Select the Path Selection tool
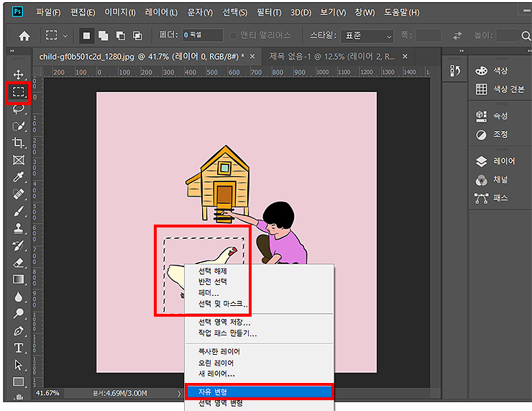532x411 pixels. (x=18, y=365)
